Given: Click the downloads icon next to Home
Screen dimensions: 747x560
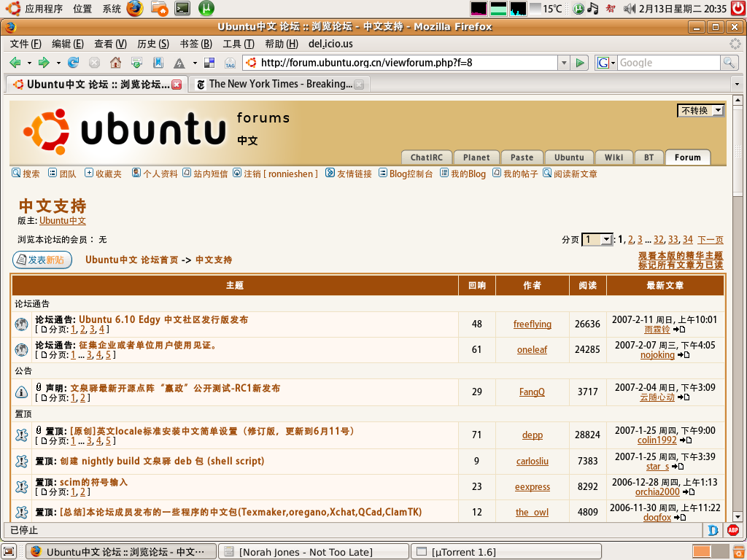Looking at the screenshot, I should pyautogui.click(x=136, y=63).
